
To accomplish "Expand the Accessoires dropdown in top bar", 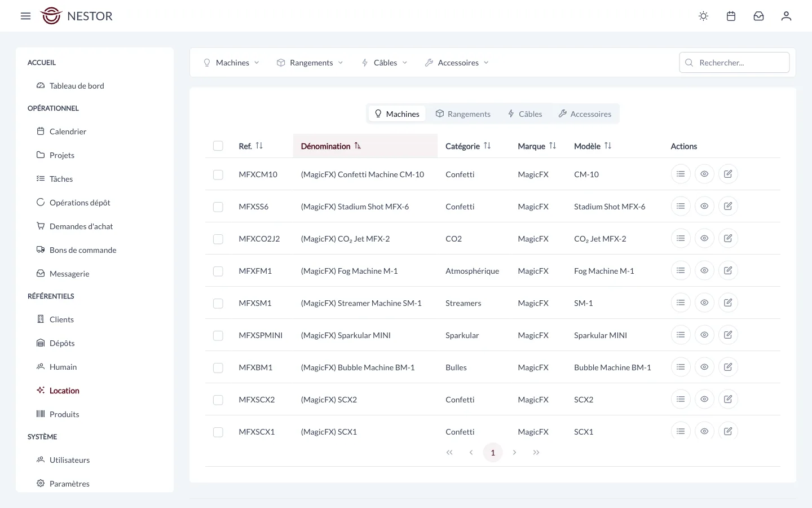I will 457,63.
